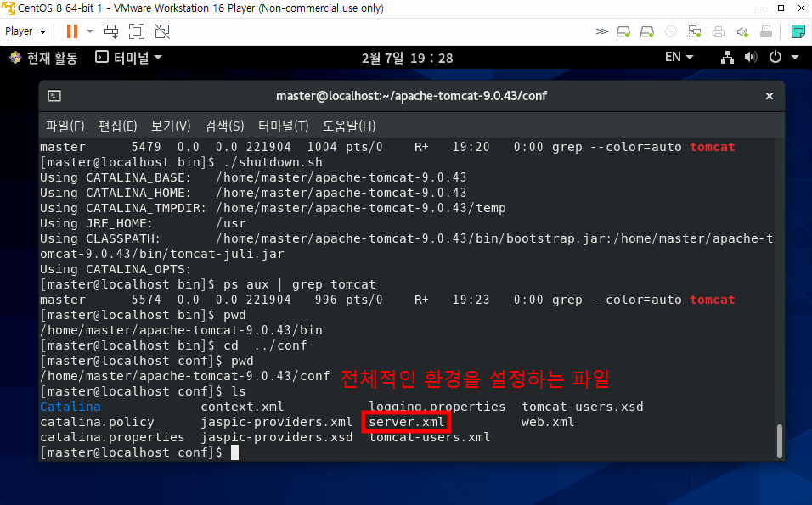Click the ./shutdown.sh command text
Image resolution: width=812 pixels, height=505 pixels.
[273, 162]
